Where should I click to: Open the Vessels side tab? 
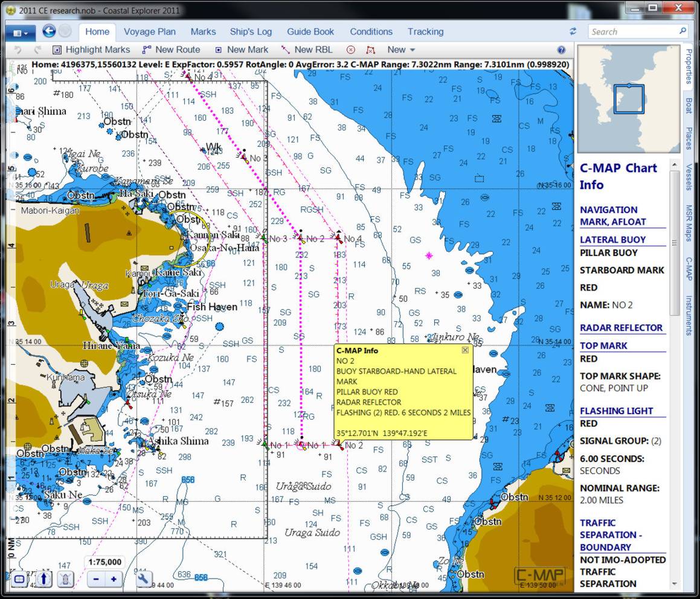(689, 177)
